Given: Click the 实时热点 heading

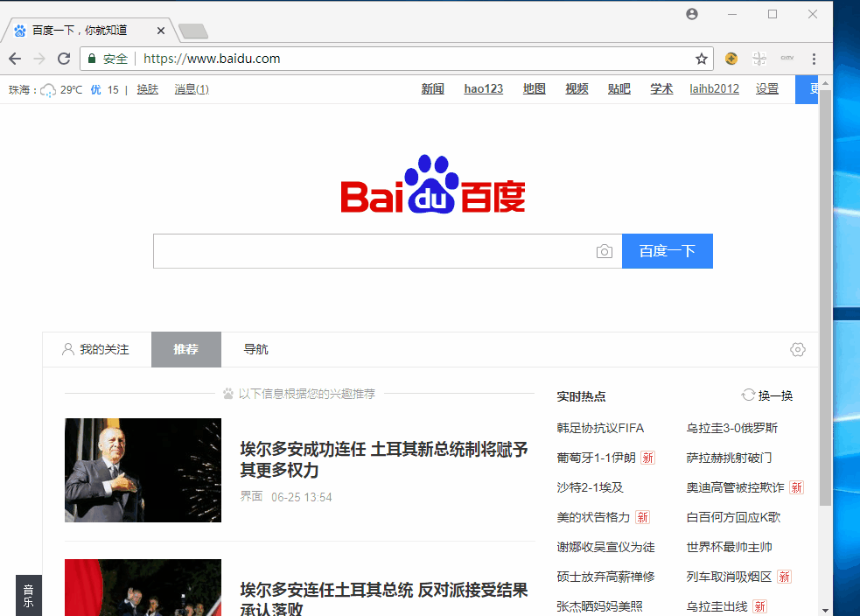Looking at the screenshot, I should [x=581, y=396].
